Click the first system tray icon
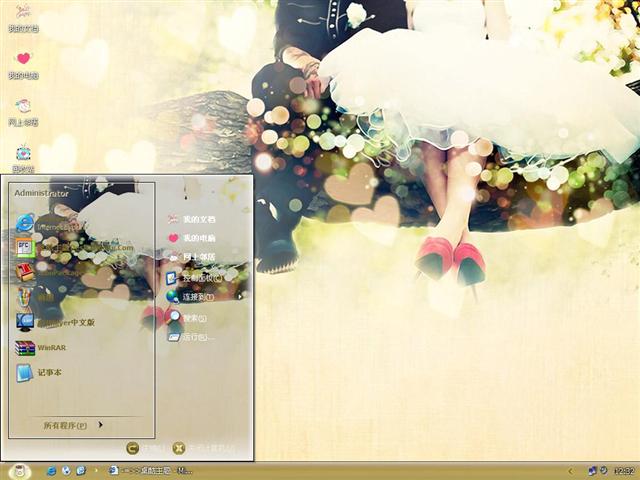 click(x=592, y=471)
